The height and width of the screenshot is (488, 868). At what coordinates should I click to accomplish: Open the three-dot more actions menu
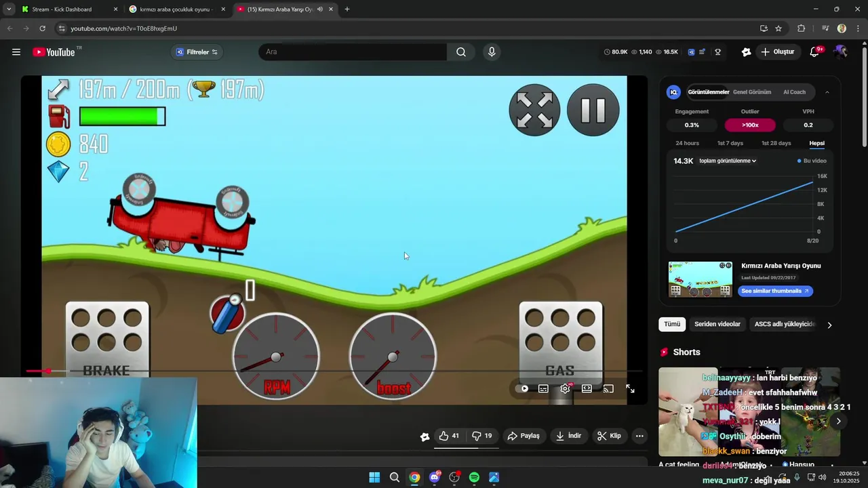pyautogui.click(x=639, y=436)
